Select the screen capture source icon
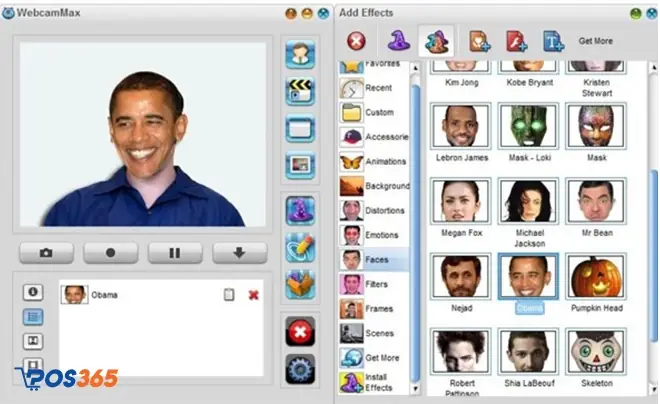This screenshot has width=660, height=404. (300, 128)
